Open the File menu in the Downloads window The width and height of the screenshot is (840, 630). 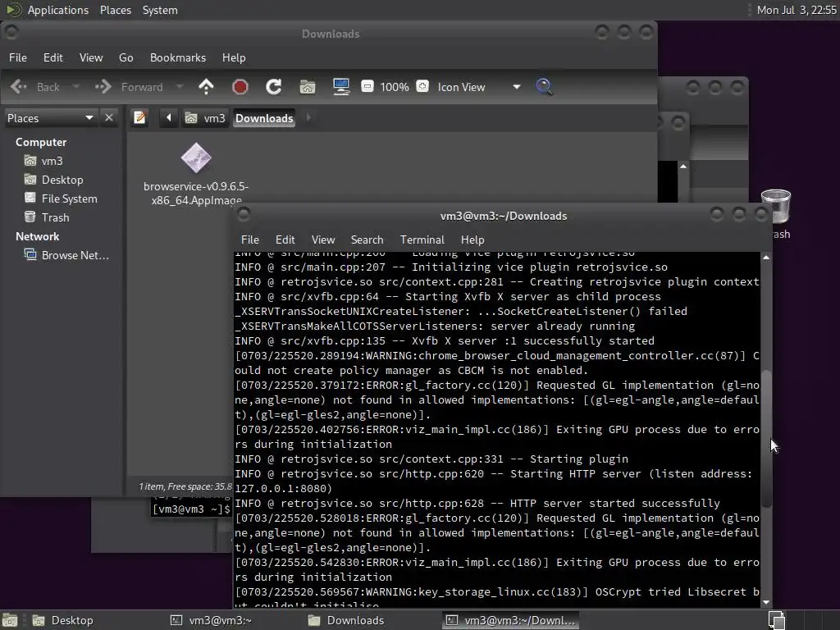point(18,57)
